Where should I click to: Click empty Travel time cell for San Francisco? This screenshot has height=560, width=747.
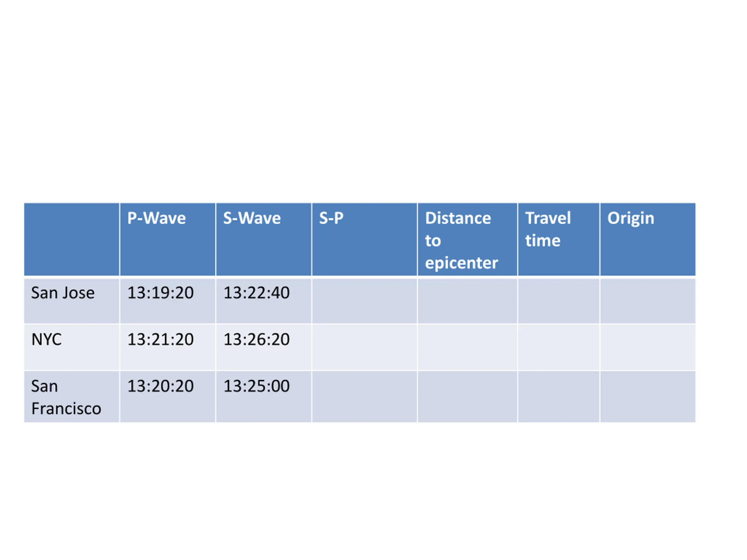point(558,397)
